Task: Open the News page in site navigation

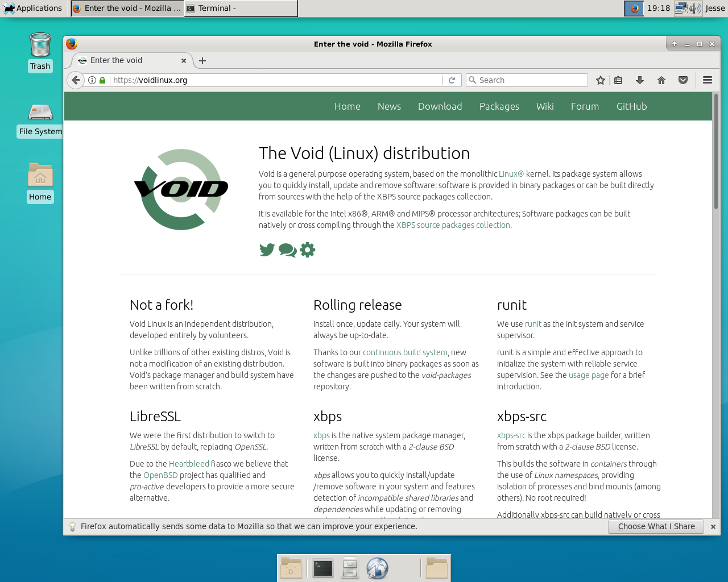Action: click(x=389, y=106)
